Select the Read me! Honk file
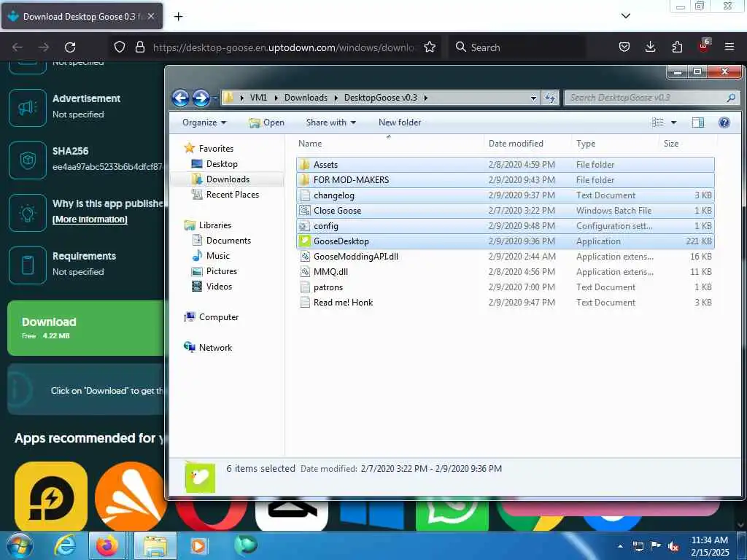The image size is (747, 560). point(506,303)
